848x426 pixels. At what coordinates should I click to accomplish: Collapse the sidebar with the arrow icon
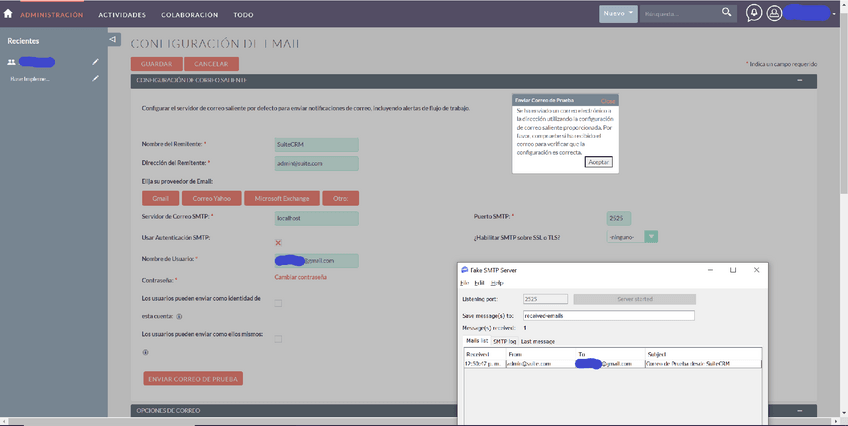click(113, 39)
